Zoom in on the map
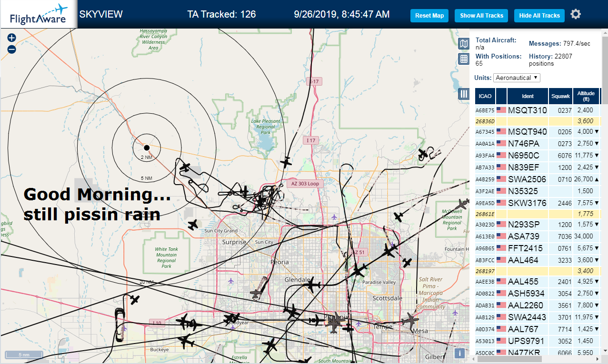 pyautogui.click(x=12, y=38)
